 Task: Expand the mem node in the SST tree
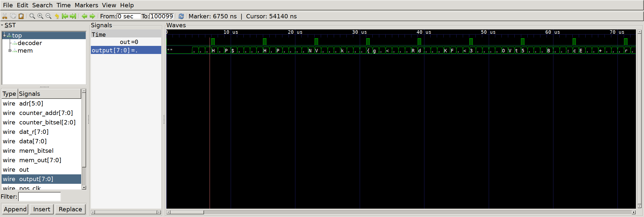pyautogui.click(x=10, y=50)
